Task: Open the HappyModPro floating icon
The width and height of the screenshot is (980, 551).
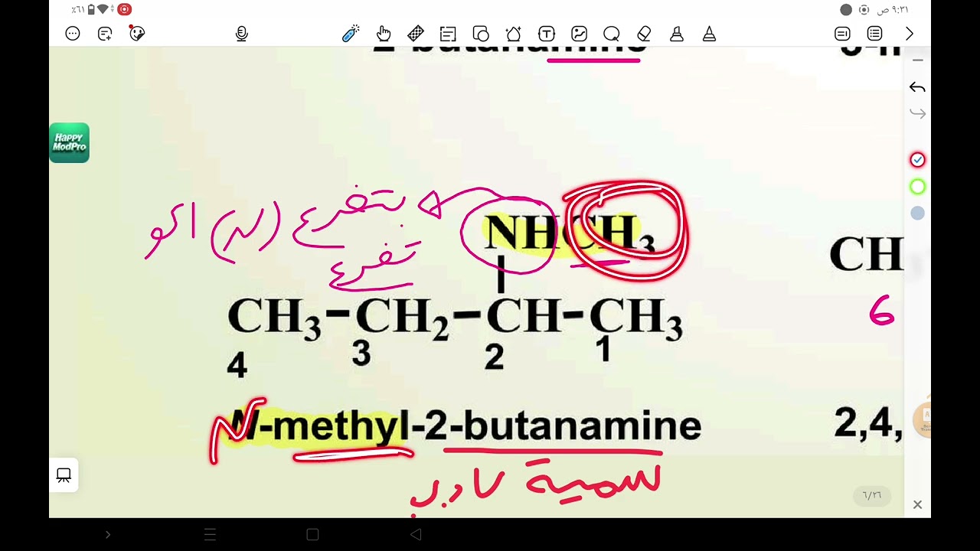Action: pyautogui.click(x=69, y=142)
